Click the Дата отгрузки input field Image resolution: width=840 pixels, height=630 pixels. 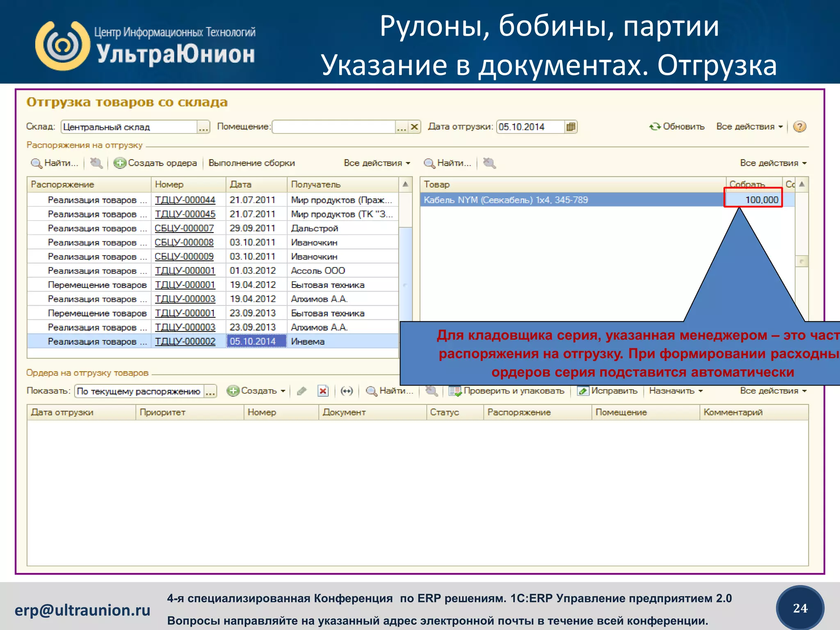pyautogui.click(x=530, y=127)
